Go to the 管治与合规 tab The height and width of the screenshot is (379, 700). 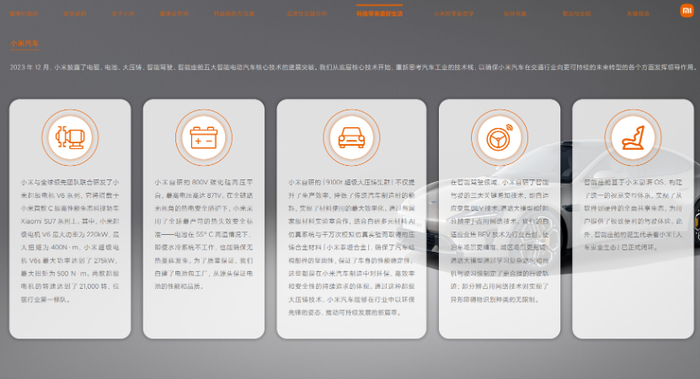pos(576,14)
